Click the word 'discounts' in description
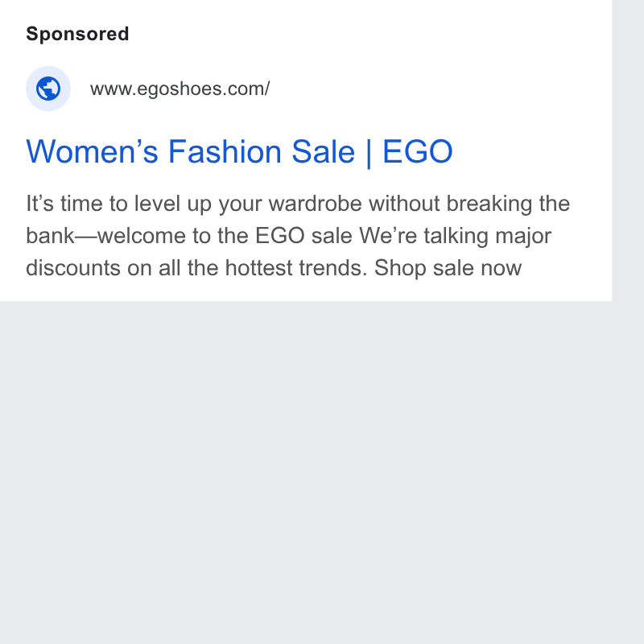This screenshot has height=644, width=644. (73, 268)
